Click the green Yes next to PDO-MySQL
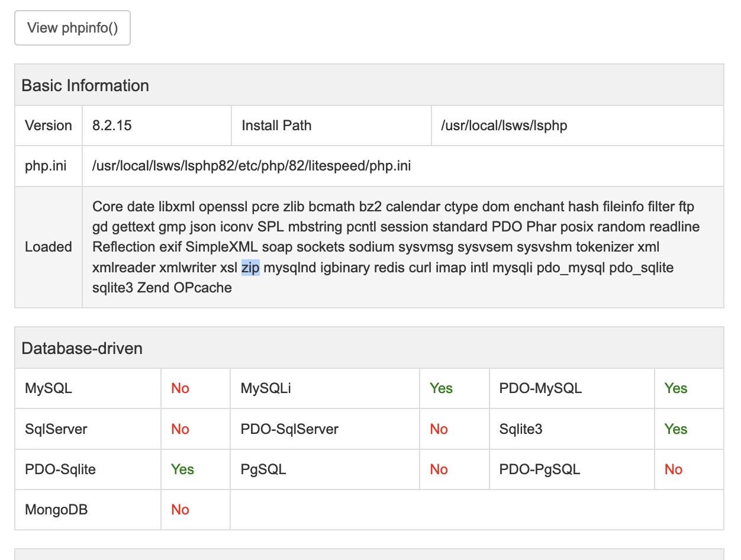The width and height of the screenshot is (741, 560). tap(675, 388)
